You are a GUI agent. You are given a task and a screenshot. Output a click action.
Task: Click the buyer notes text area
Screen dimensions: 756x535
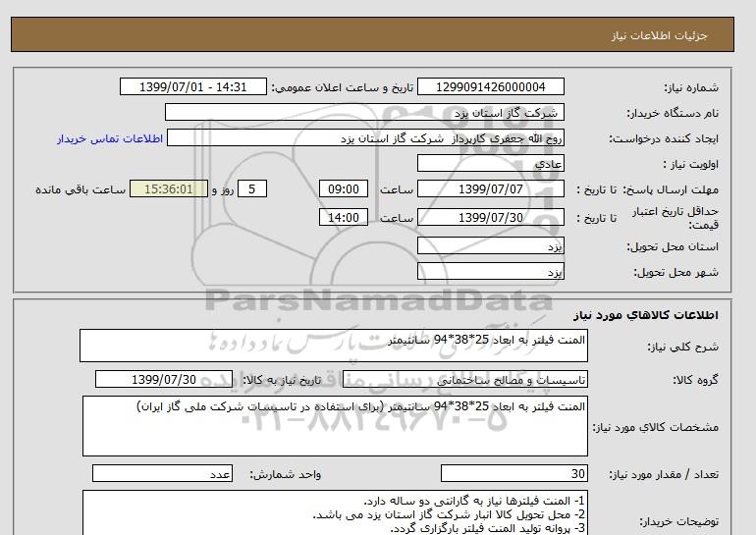click(335, 512)
